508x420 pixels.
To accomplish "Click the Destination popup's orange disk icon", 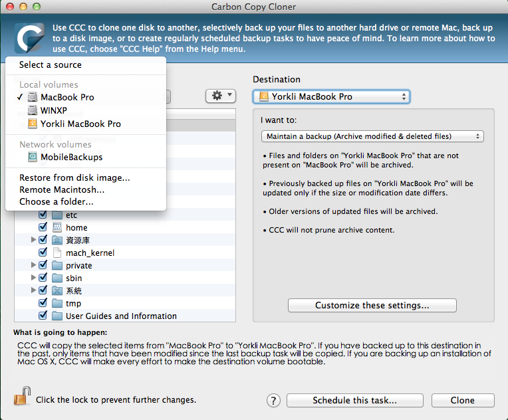I will pyautogui.click(x=264, y=96).
